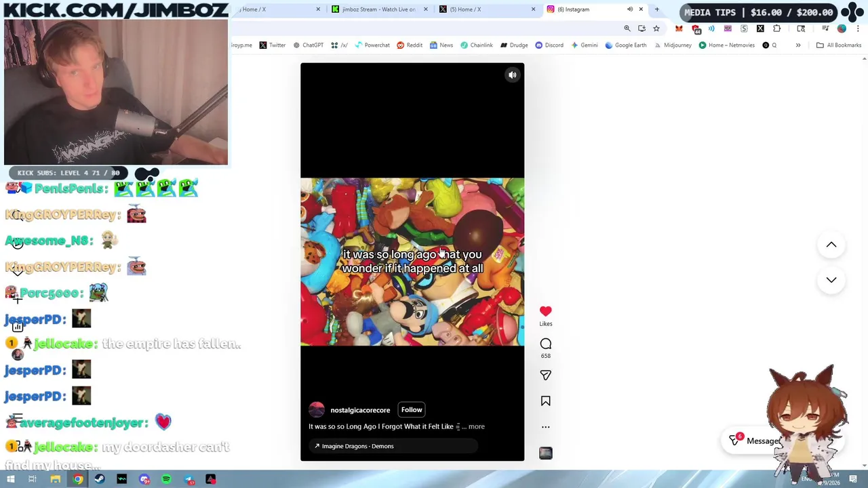The image size is (868, 488).
Task: Open nostalgicacorecore profile name
Action: tap(360, 410)
